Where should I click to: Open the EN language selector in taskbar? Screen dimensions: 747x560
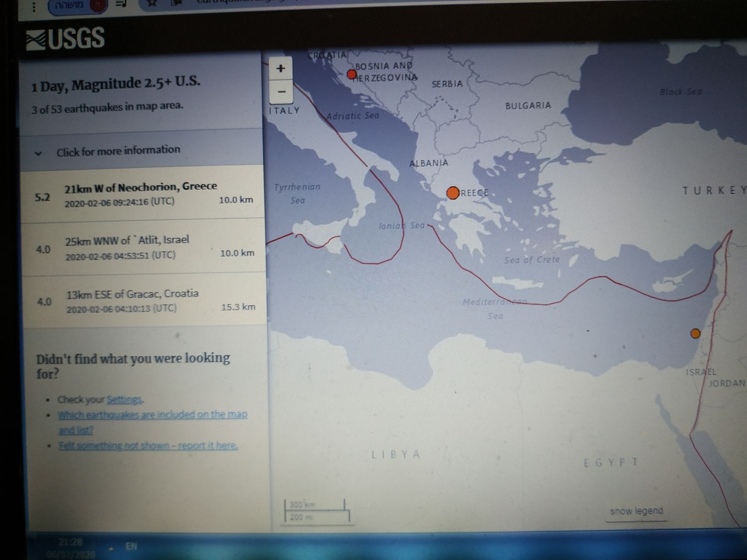click(x=131, y=546)
